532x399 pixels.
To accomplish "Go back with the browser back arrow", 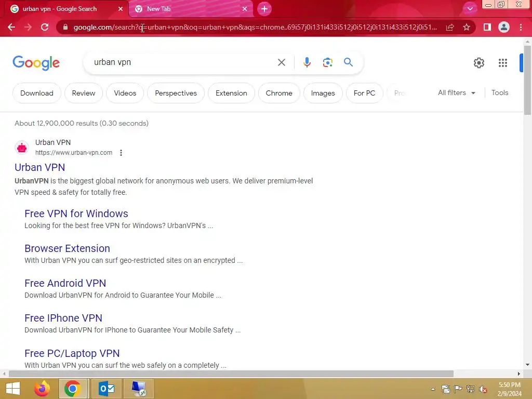I will [x=11, y=27].
